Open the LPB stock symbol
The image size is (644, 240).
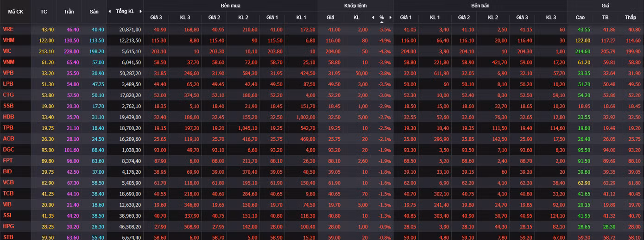(8, 84)
